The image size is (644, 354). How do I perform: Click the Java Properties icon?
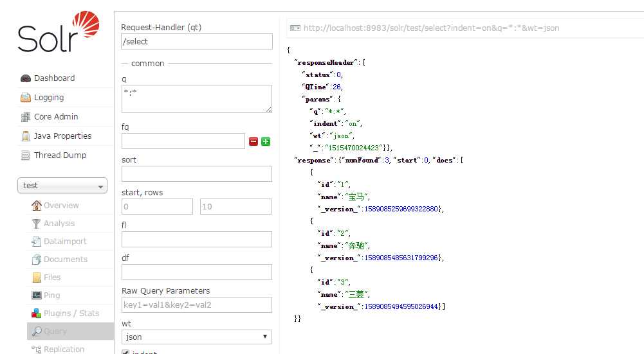[26, 136]
